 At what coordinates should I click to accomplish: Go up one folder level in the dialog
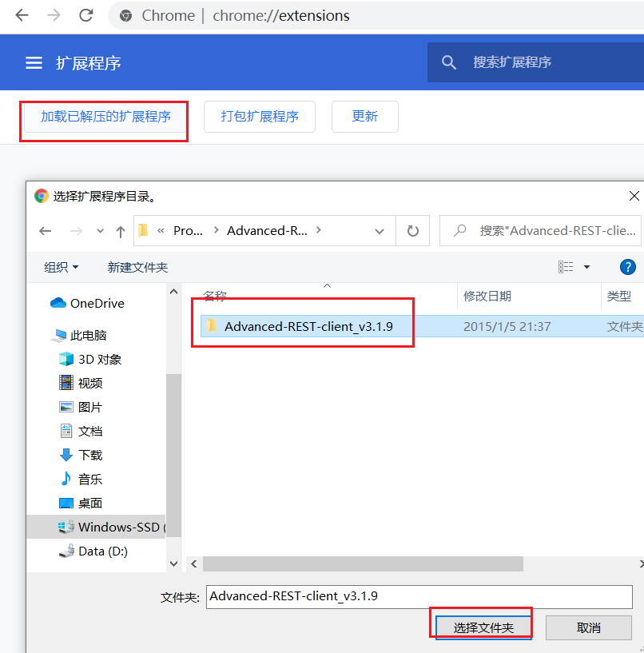pyautogui.click(x=120, y=230)
